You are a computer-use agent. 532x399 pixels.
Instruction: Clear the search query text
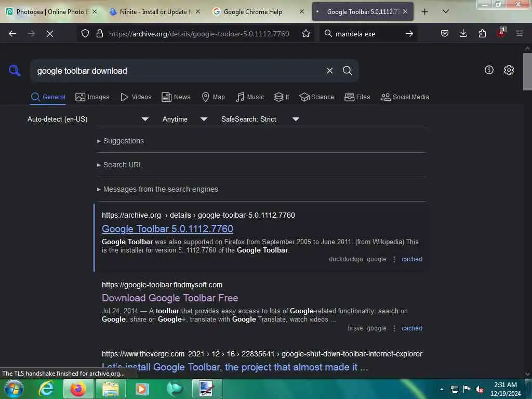pyautogui.click(x=329, y=71)
